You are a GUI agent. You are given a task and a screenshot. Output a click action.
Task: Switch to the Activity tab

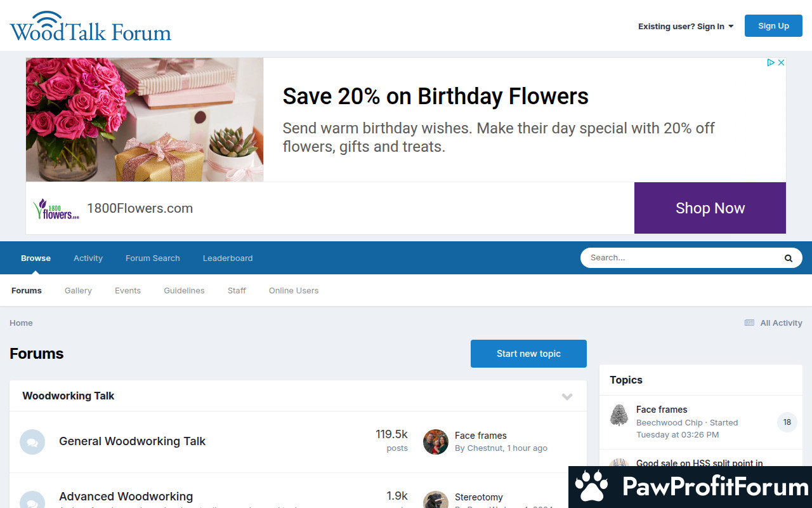tap(88, 258)
